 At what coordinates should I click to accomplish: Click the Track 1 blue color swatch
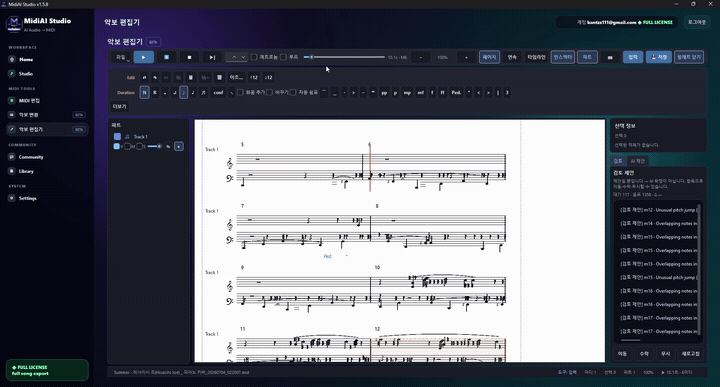(117, 136)
